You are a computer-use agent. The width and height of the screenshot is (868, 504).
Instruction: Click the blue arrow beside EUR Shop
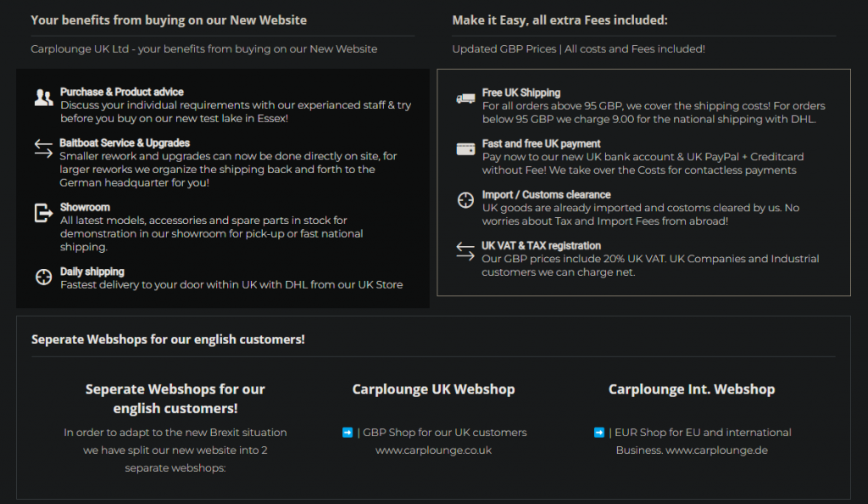click(600, 433)
